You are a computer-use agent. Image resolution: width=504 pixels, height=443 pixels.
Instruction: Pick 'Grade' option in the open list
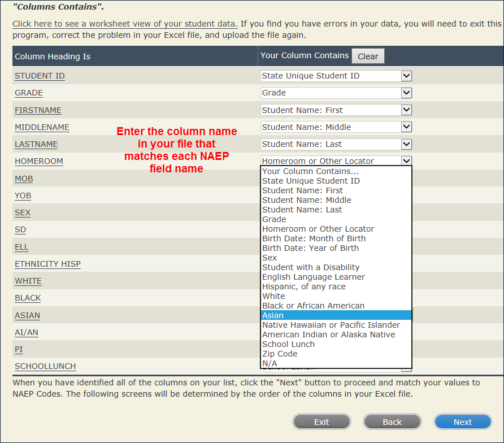336,220
